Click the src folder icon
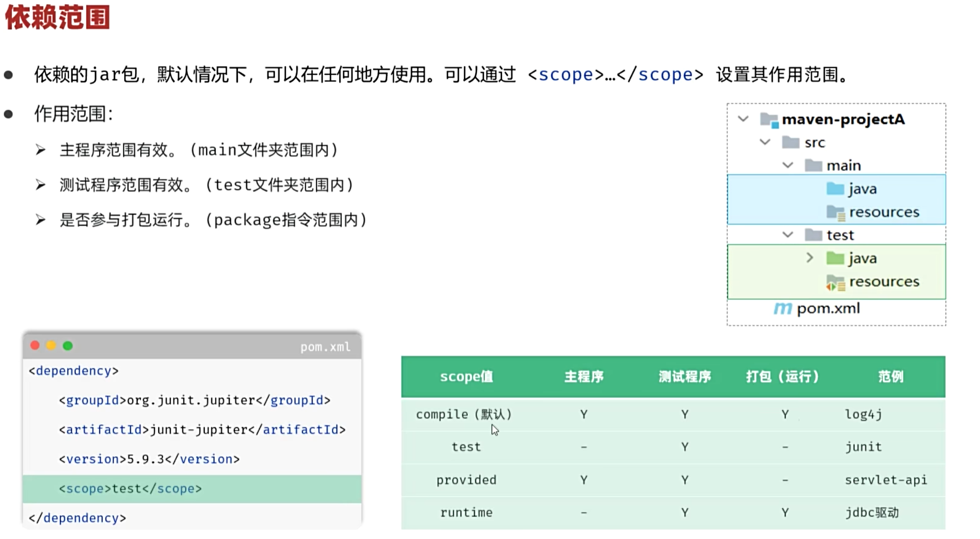 [x=790, y=143]
